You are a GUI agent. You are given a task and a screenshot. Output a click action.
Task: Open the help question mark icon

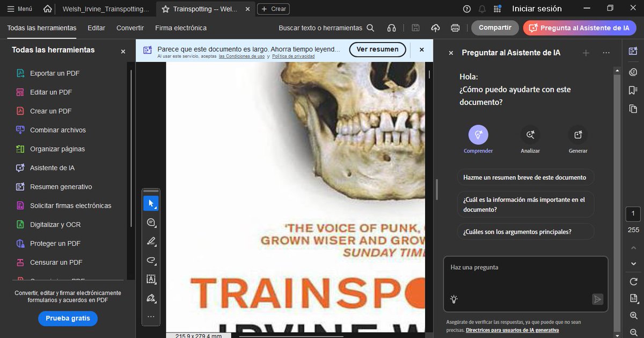[x=467, y=9]
